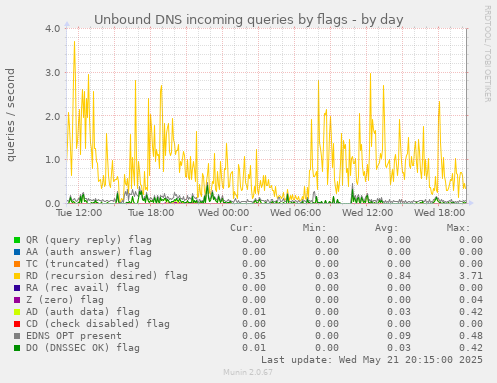The width and height of the screenshot is (497, 383).
Task: Click the 'Tue 18:00' x-axis label
Action: [151, 213]
